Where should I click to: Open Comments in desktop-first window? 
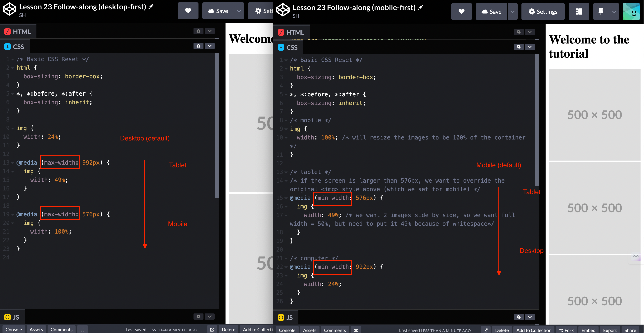(62, 330)
